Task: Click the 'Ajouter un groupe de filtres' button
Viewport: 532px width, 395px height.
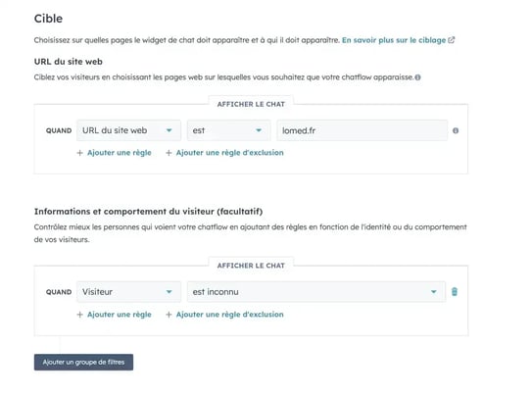Action: point(83,362)
